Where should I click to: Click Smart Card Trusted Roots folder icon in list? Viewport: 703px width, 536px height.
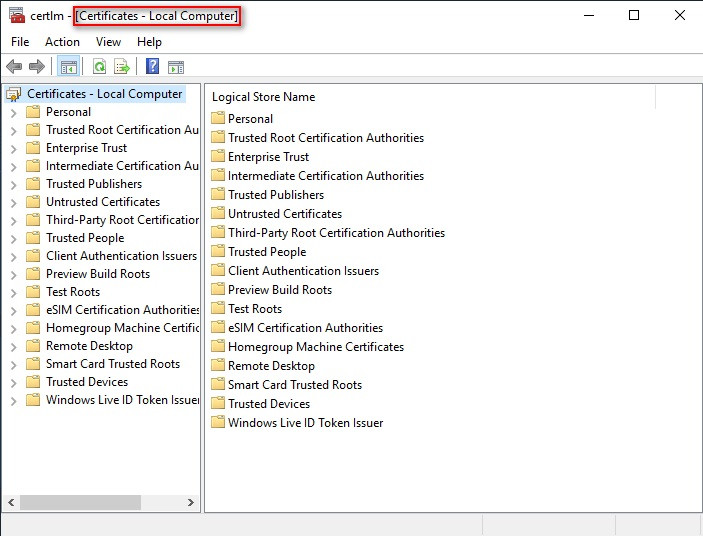point(218,385)
